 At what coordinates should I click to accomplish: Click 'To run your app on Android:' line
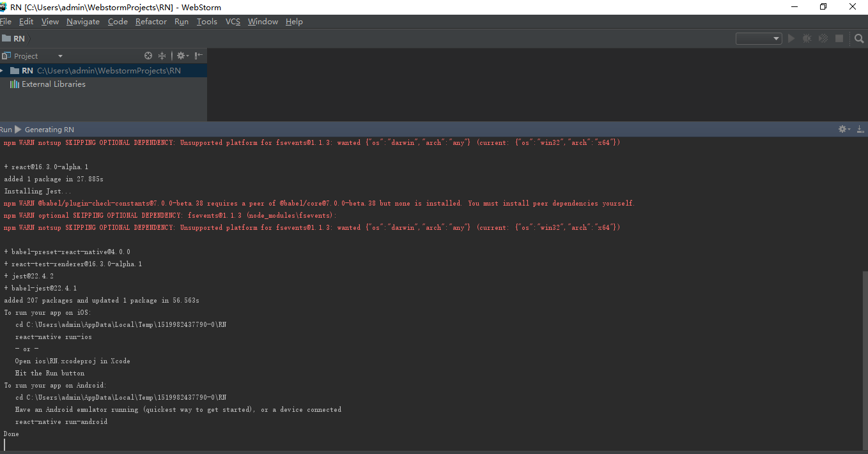tap(56, 385)
